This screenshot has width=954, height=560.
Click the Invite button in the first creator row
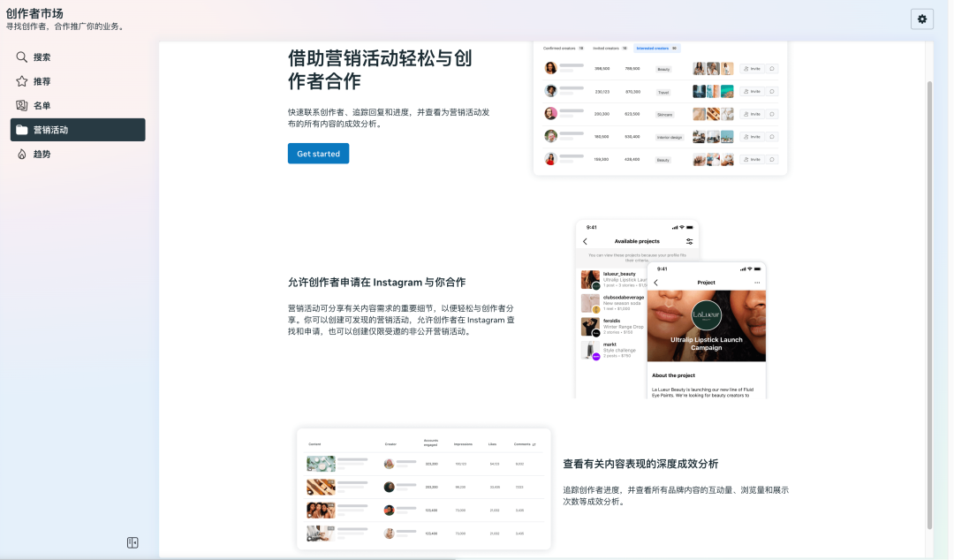[752, 69]
